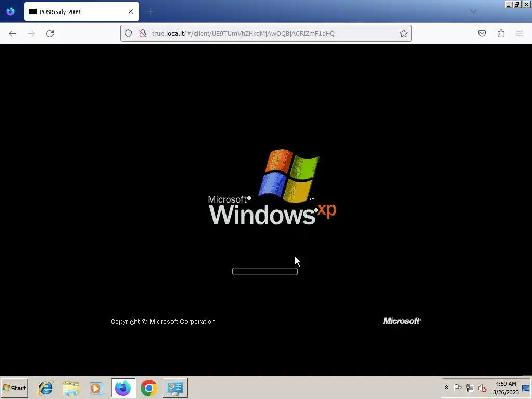Open the Start menu
The image size is (532, 399).
tap(14, 388)
